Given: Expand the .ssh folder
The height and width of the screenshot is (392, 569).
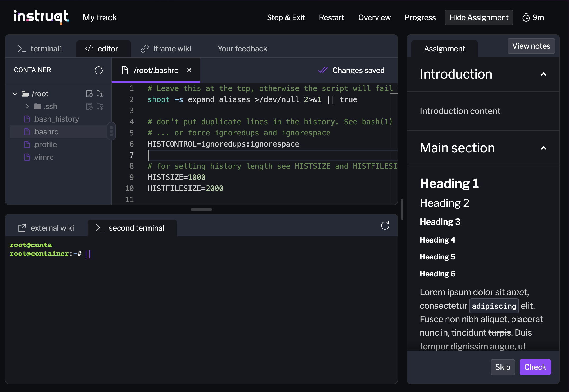Looking at the screenshot, I should 27,106.
